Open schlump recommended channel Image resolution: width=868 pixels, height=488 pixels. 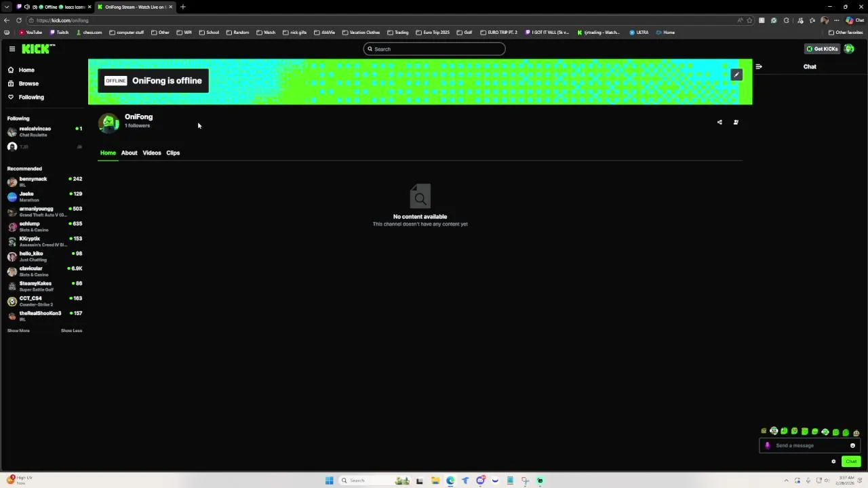pyautogui.click(x=44, y=226)
